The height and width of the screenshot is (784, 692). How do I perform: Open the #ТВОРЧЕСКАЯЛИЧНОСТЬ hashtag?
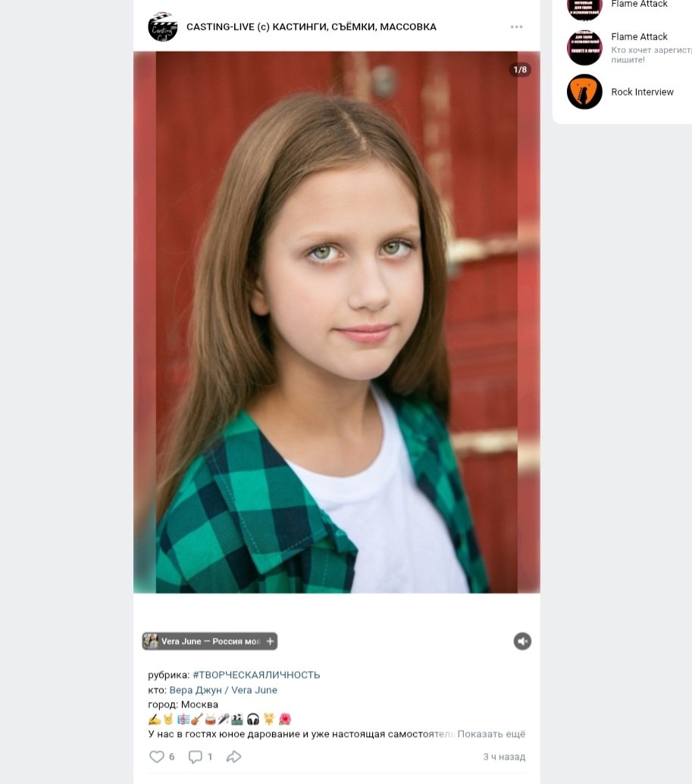pos(256,675)
